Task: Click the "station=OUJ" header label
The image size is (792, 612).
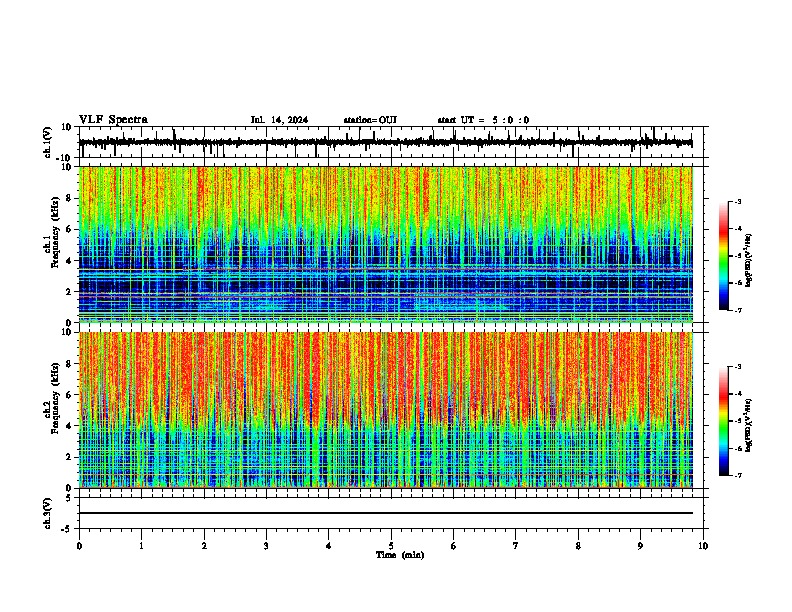Action: (x=370, y=120)
